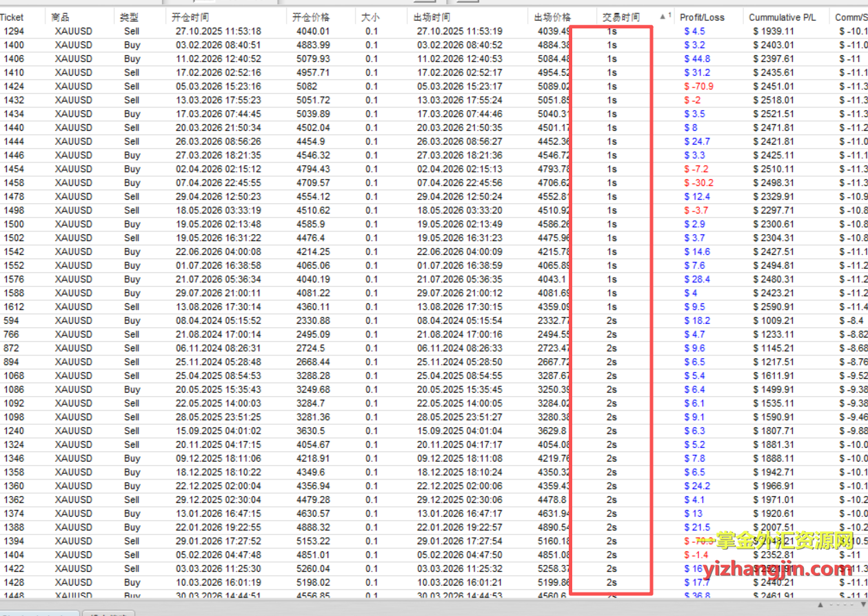Click size 0.1 in ticket 1346 row
Viewport: 868px width, 616px height.
[x=372, y=458]
